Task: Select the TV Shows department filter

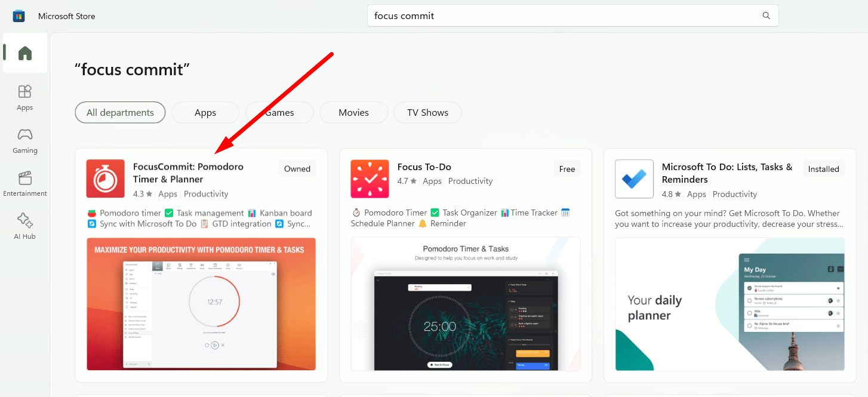Action: [x=427, y=112]
